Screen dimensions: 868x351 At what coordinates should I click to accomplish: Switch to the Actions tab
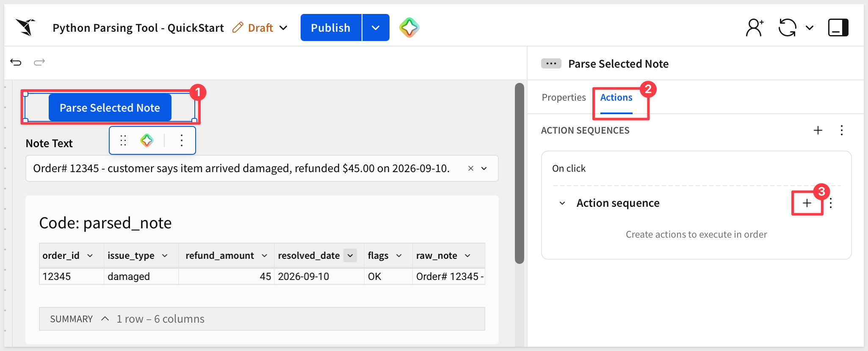tap(616, 97)
